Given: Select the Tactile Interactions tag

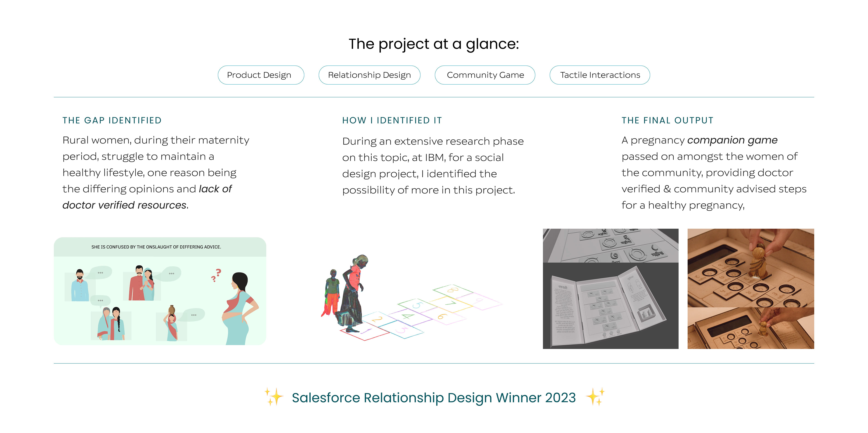Looking at the screenshot, I should tap(600, 75).
